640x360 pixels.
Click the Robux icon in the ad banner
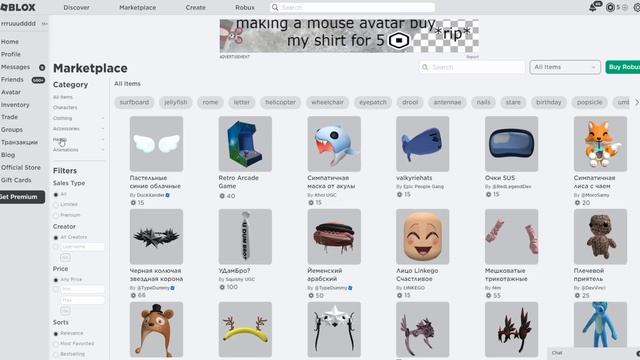(399, 40)
